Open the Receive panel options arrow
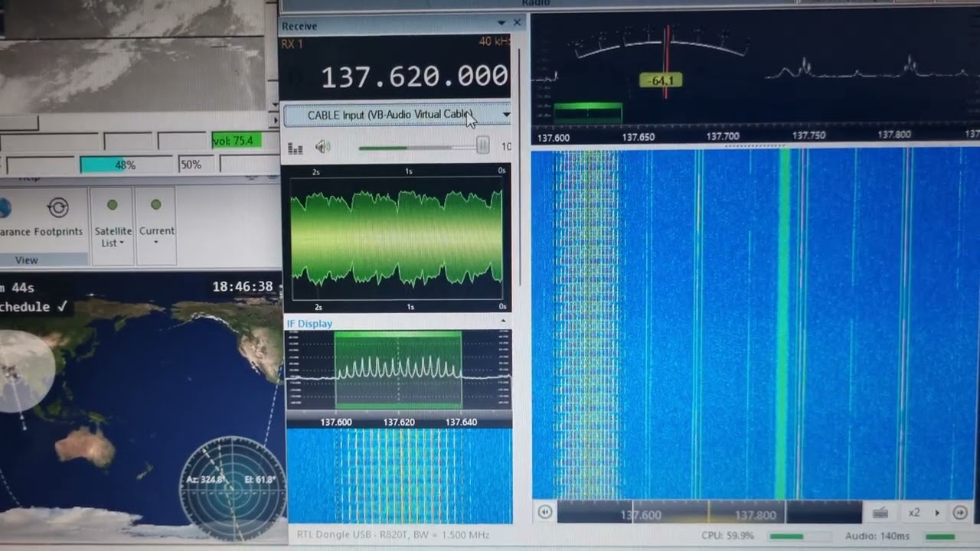The height and width of the screenshot is (551, 980). pyautogui.click(x=501, y=23)
